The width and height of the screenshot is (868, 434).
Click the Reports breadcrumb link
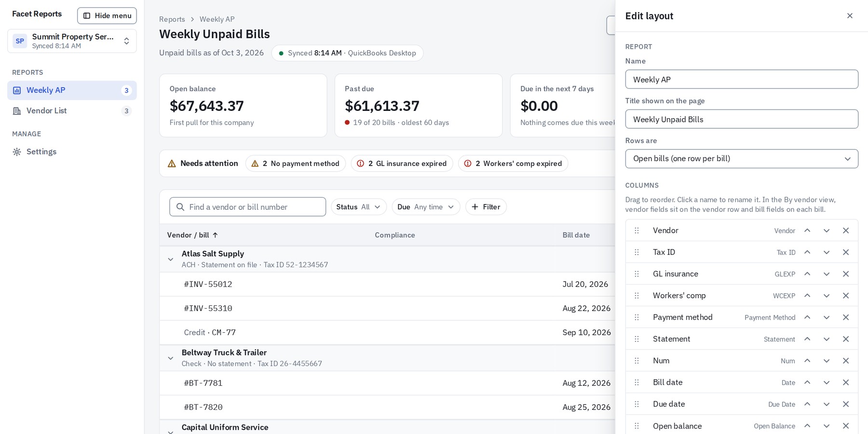click(172, 19)
